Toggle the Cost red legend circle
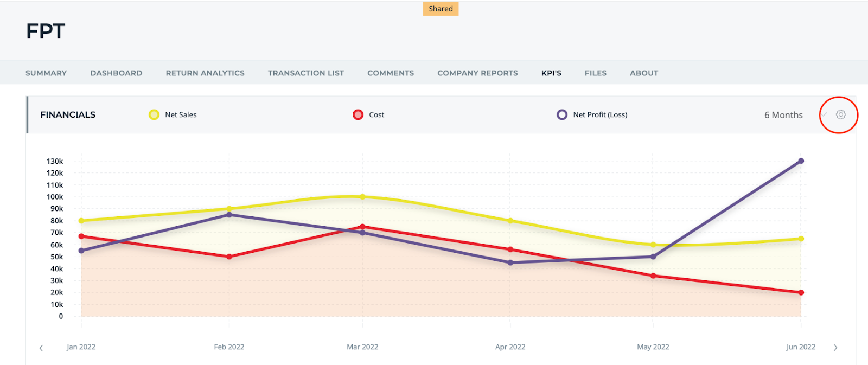Screen dimensions: 868x365 click(358, 114)
